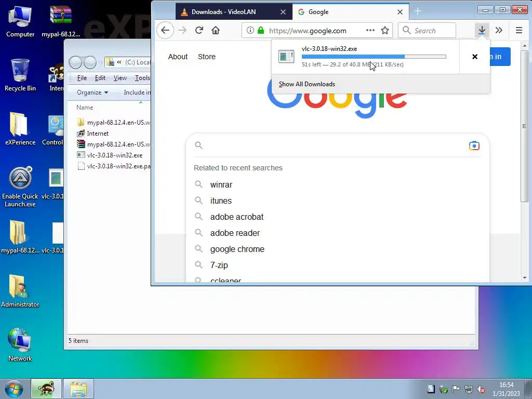Show site information icon in address bar
Image resolution: width=532 pixels, height=399 pixels.
click(x=250, y=31)
